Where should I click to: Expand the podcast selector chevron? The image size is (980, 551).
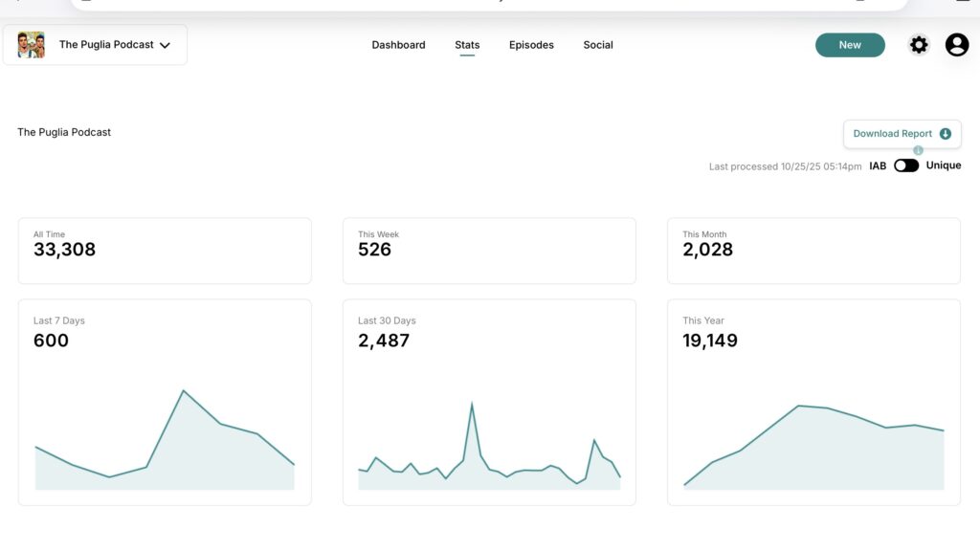click(165, 45)
